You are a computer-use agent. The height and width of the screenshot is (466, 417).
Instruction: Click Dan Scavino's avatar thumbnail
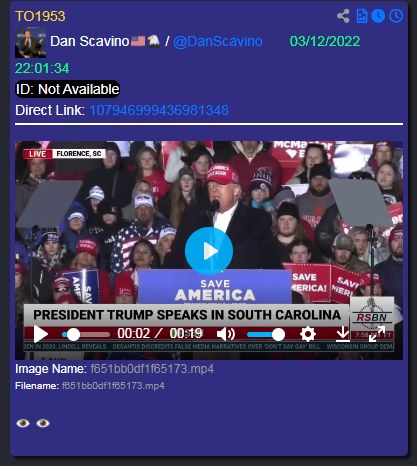click(x=30, y=43)
